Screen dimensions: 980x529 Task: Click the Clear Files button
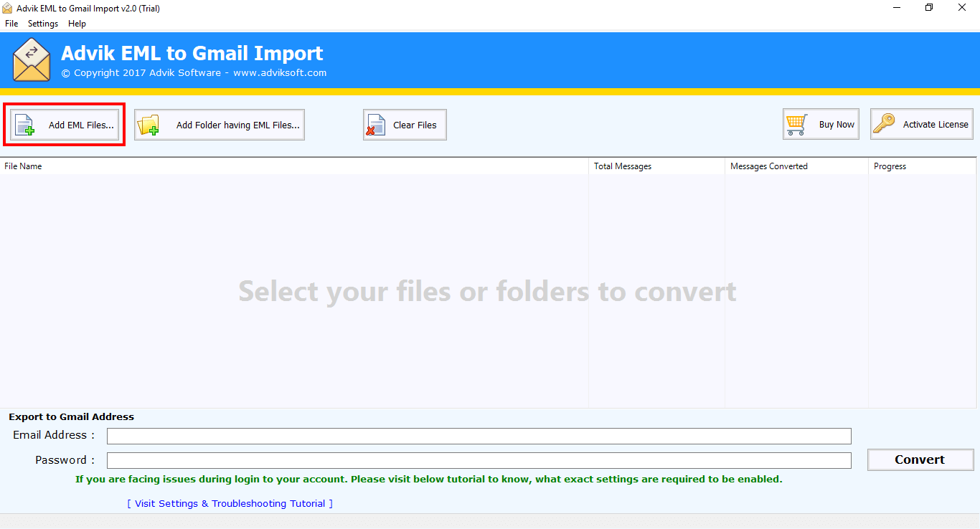pyautogui.click(x=405, y=125)
